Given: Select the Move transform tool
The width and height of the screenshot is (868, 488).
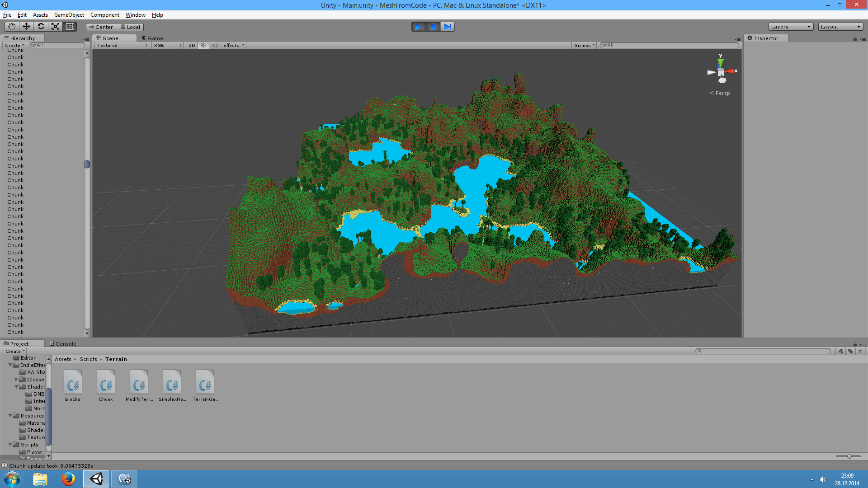Looking at the screenshot, I should [x=26, y=27].
